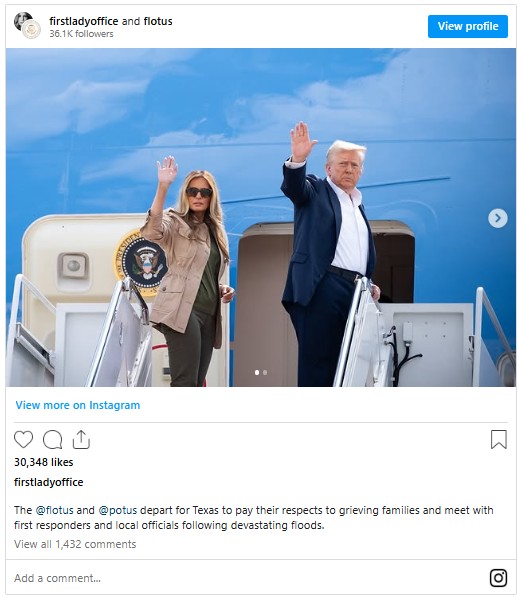The height and width of the screenshot is (596, 519).
Task: Open the @flotus mention in caption
Action: point(54,510)
